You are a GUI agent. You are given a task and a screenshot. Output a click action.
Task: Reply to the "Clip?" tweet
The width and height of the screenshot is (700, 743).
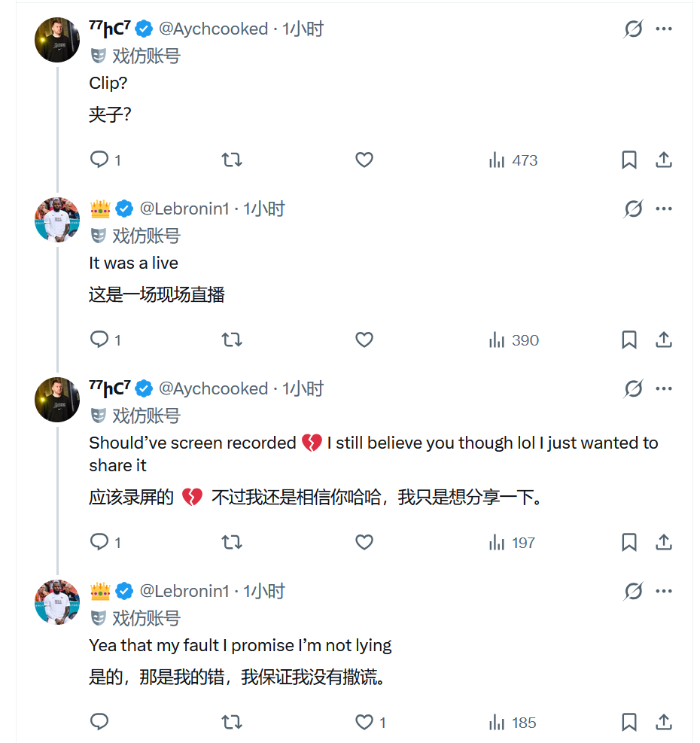(99, 160)
